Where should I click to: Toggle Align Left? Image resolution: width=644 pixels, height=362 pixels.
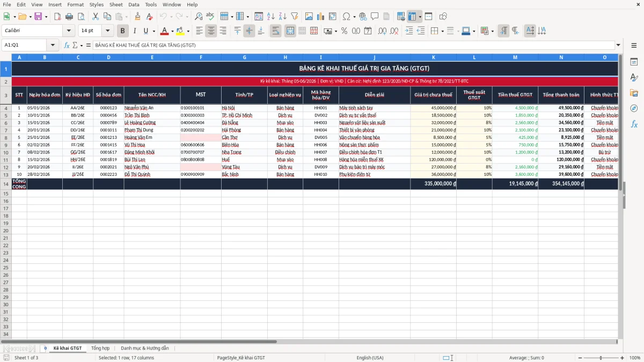(199, 31)
